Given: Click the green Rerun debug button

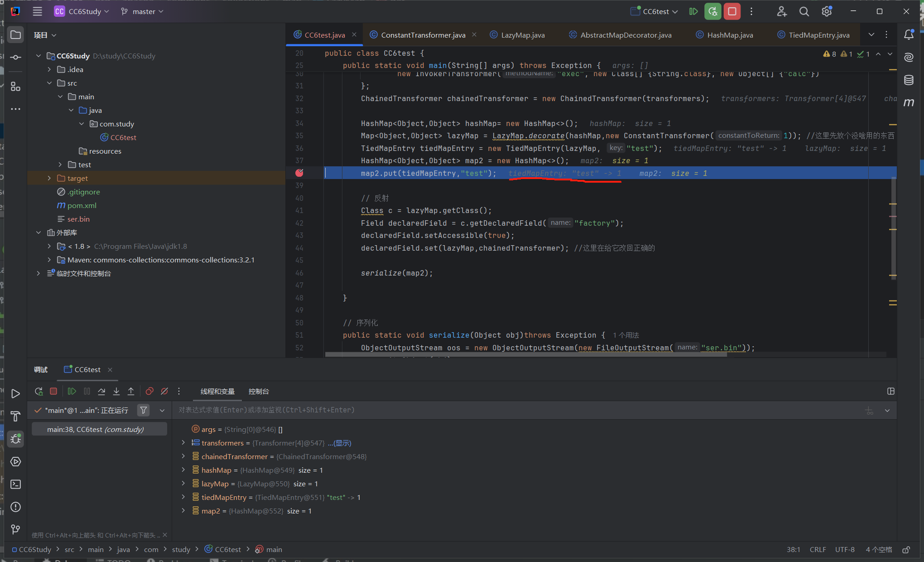Looking at the screenshot, I should [x=712, y=11].
